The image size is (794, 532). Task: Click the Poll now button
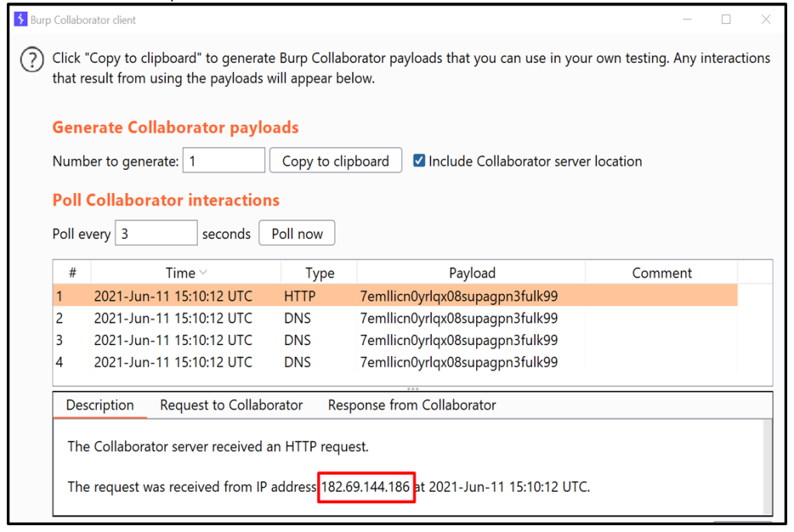pyautogui.click(x=297, y=233)
